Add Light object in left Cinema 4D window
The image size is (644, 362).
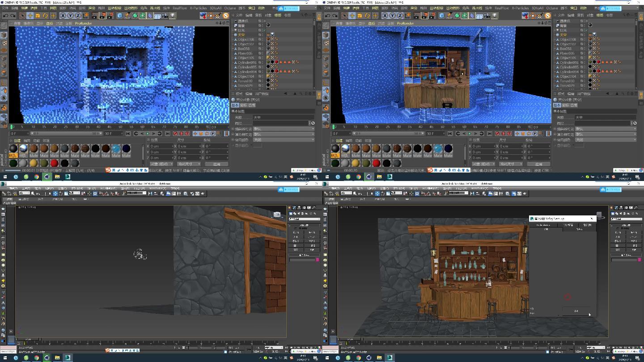pos(173,15)
